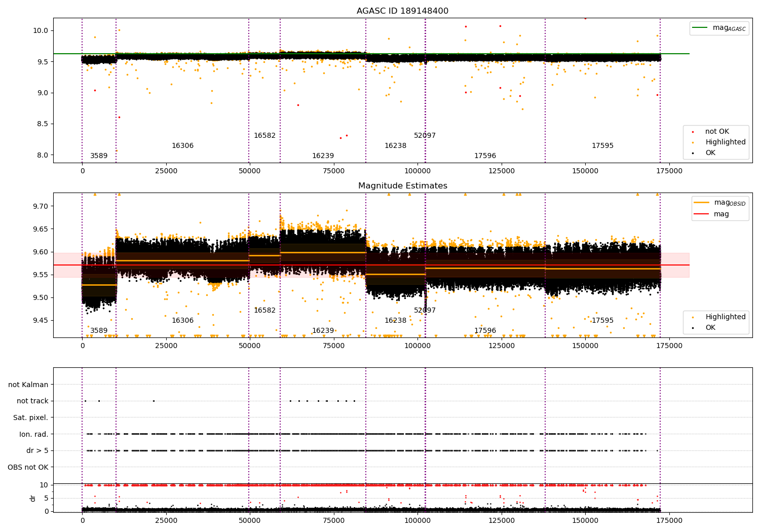760x532 pixels.
Task: Click the 9.70 y-axis tick label
Action: [41, 206]
